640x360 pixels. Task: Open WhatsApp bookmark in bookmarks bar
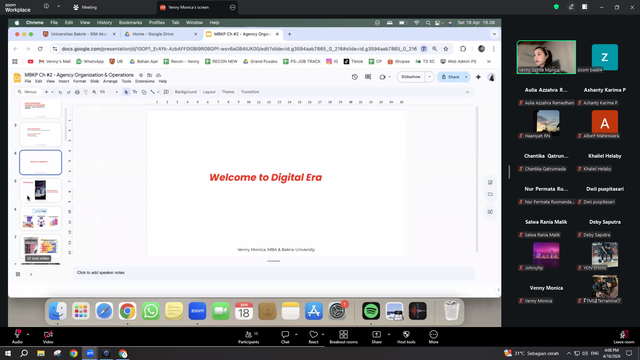pyautogui.click(x=90, y=62)
